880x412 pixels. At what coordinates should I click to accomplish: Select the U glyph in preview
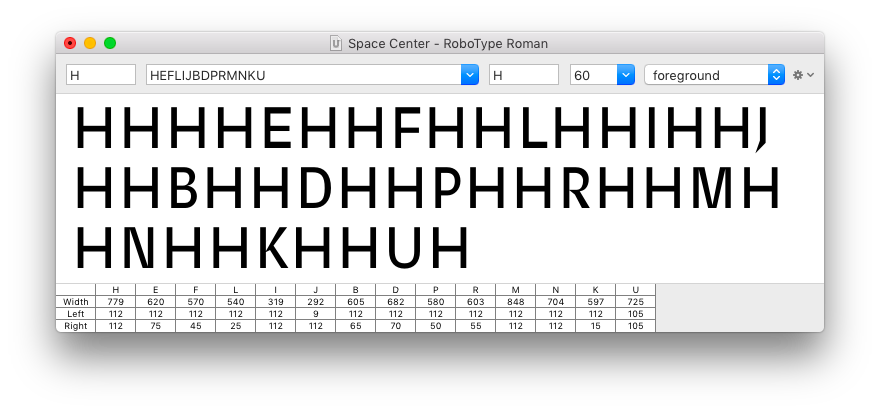pyautogui.click(x=404, y=247)
